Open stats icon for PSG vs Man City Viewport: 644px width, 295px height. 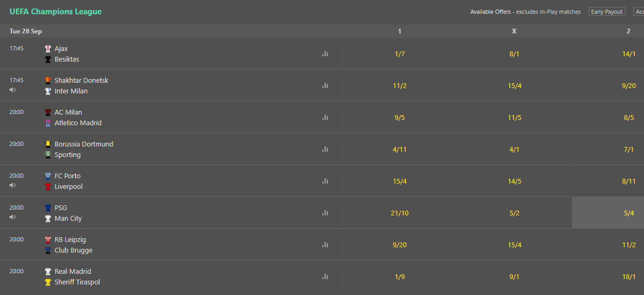(325, 213)
